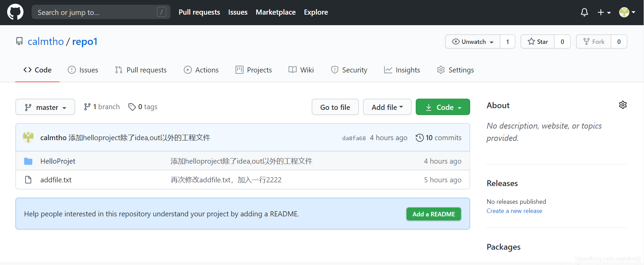The height and width of the screenshot is (265, 644).
Task: Open the HelloProjet folder
Action: click(58, 161)
